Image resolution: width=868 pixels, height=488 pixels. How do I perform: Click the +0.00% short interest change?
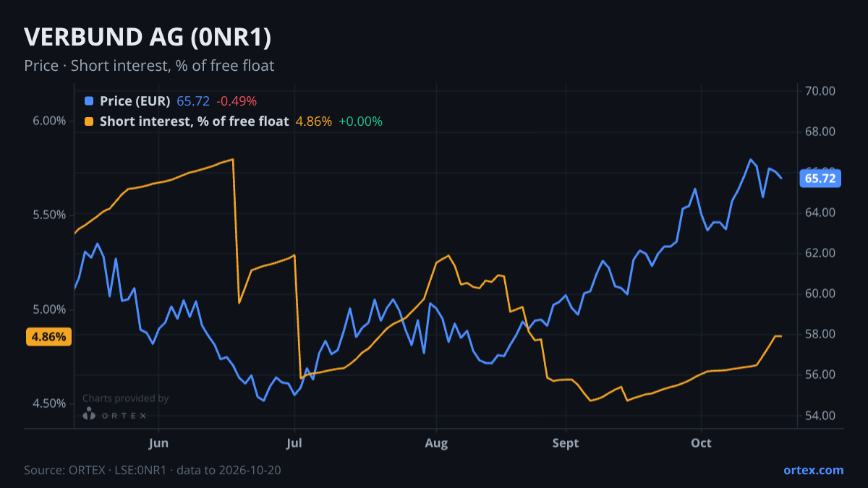click(x=360, y=121)
